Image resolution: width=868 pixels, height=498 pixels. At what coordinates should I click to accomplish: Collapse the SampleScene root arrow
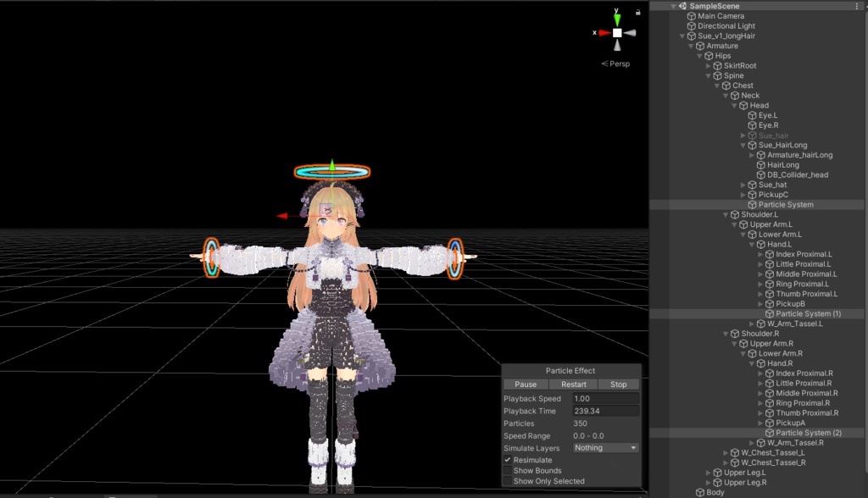673,6
